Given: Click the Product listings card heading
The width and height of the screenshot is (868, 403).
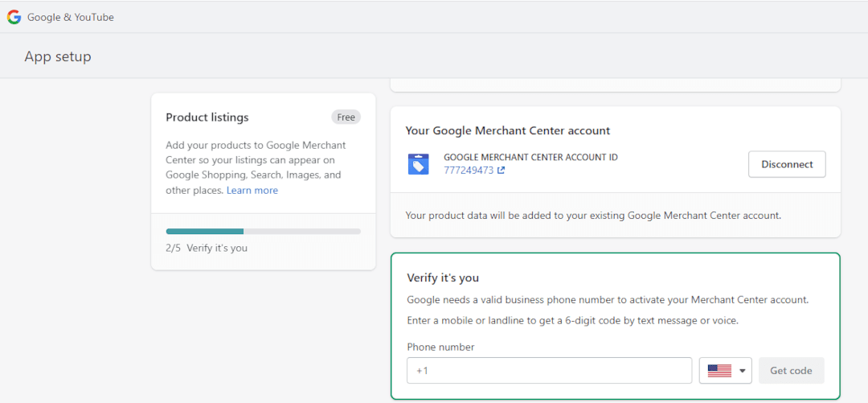Looking at the screenshot, I should (x=207, y=117).
